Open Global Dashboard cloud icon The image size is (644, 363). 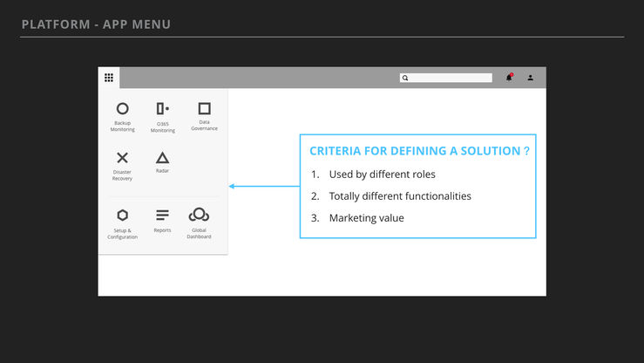[199, 215]
